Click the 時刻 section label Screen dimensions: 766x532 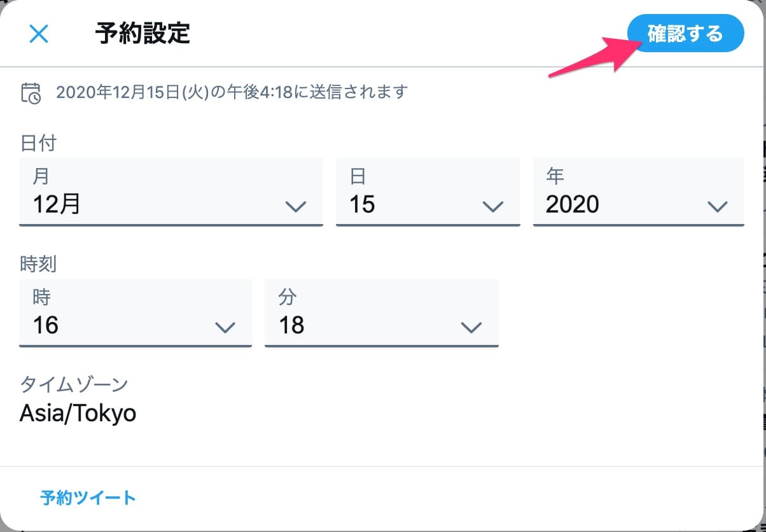(x=39, y=263)
